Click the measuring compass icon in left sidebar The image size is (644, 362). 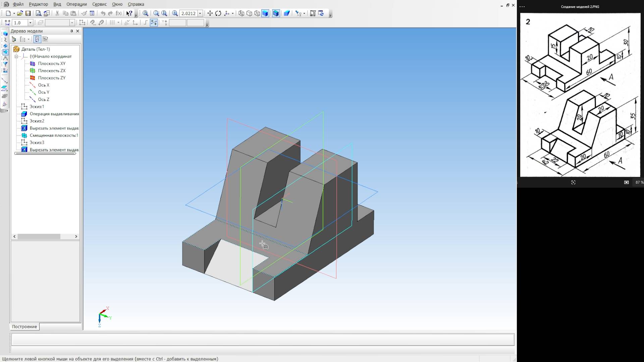5,58
